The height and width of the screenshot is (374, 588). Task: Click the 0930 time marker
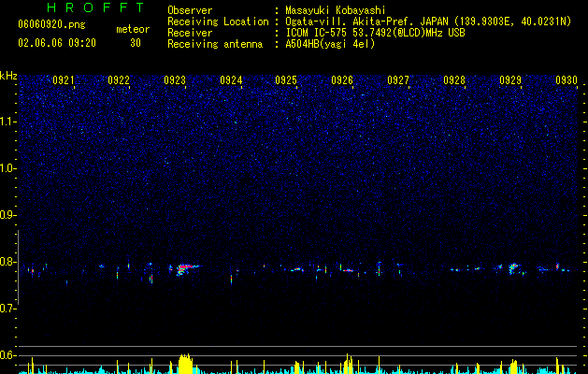[x=566, y=80]
